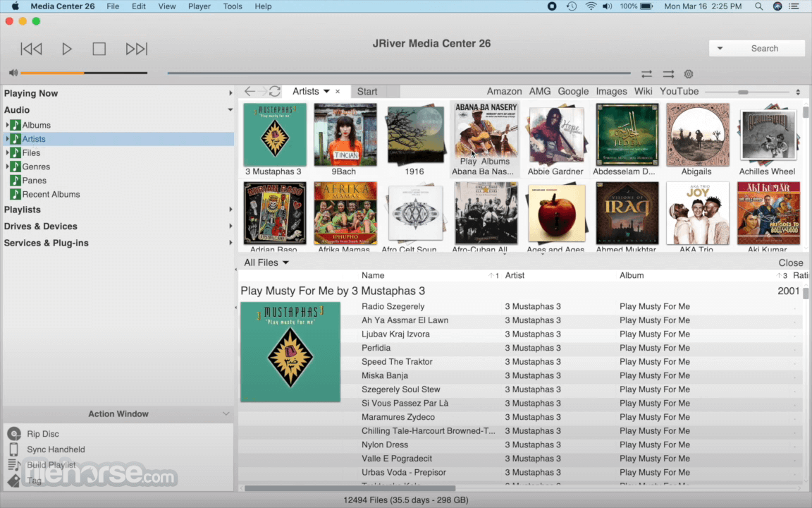Toggle shuffle mode icon

click(668, 74)
